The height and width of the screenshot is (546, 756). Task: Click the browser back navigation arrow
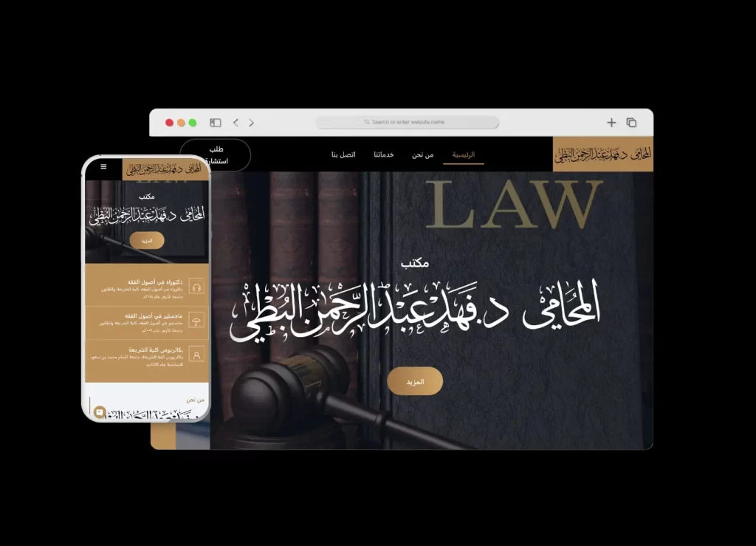[236, 123]
